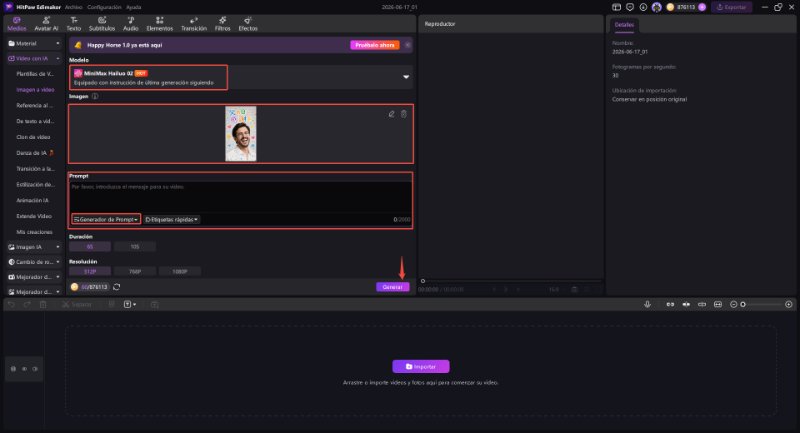Select the 5S duration option

pos(90,247)
